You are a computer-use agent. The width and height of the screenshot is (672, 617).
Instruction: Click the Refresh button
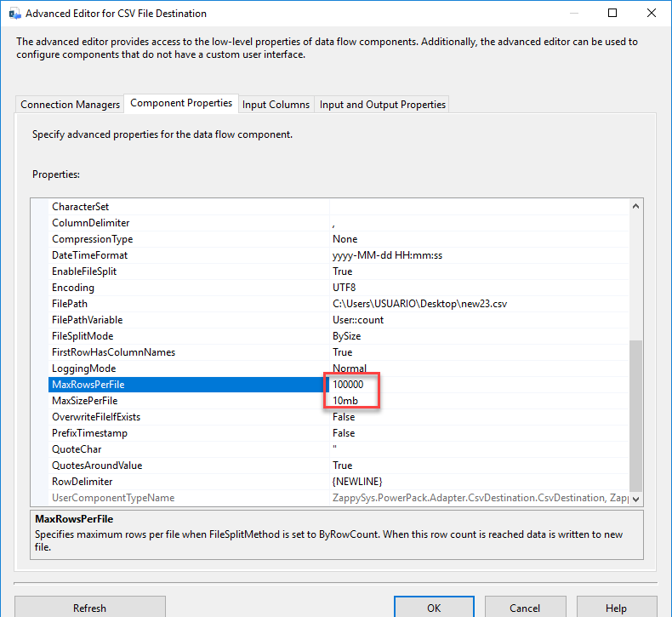(89, 608)
